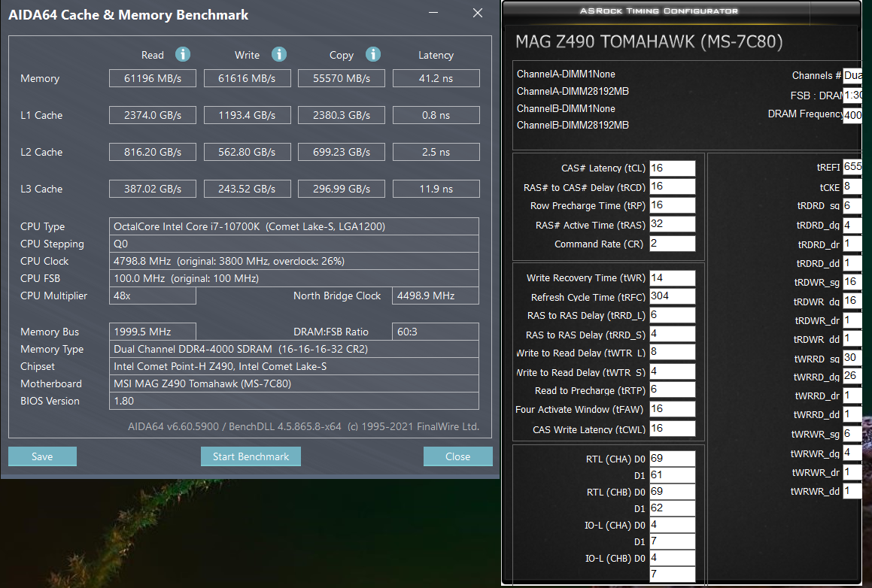Click RTL (CHB) D0 field
Screen dimensions: 872x588
click(x=673, y=492)
